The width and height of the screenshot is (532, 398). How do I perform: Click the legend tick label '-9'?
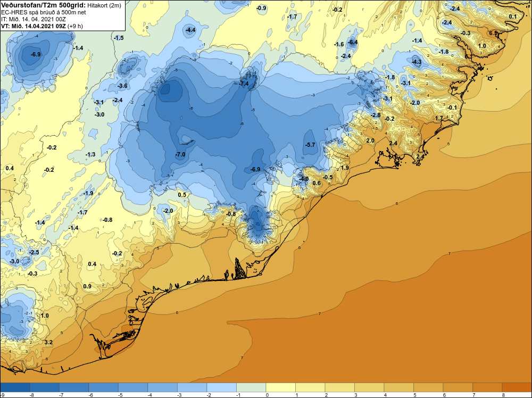coord(2,395)
